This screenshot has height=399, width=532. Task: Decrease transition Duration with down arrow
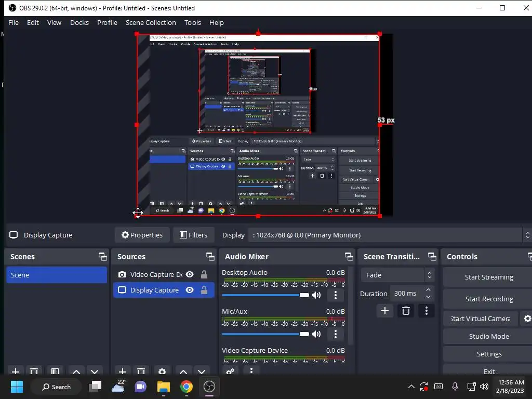click(x=428, y=297)
